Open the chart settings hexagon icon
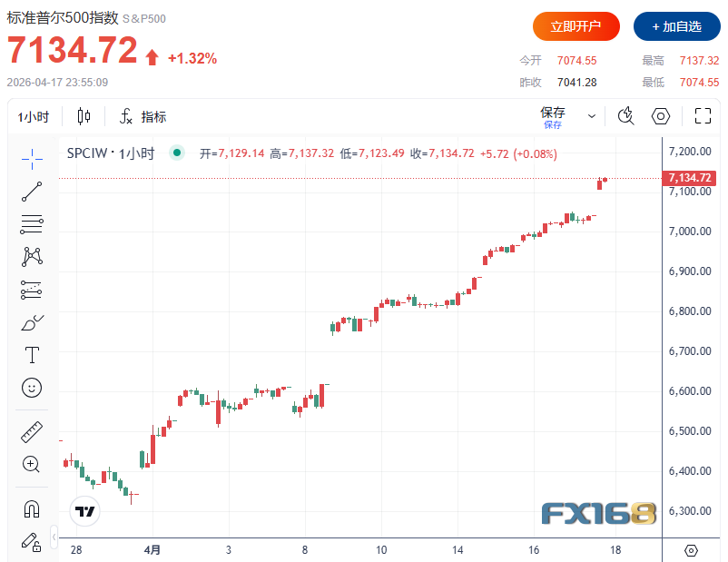The height and width of the screenshot is (562, 728). pos(661,116)
